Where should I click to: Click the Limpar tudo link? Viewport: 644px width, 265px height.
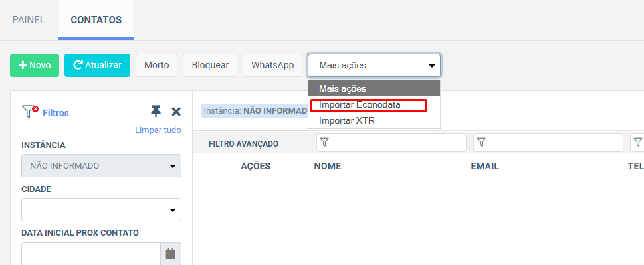pyautogui.click(x=158, y=130)
